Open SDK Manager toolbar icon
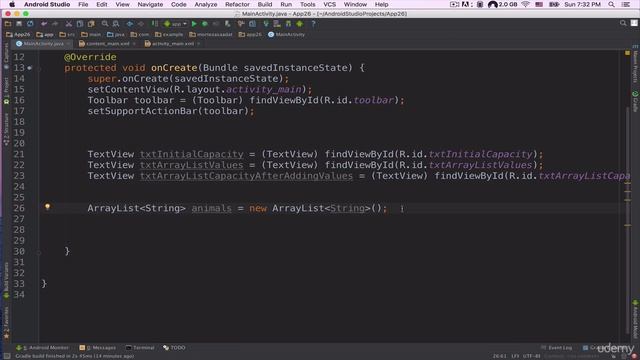Image resolution: width=640 pixels, height=360 pixels. [x=289, y=24]
